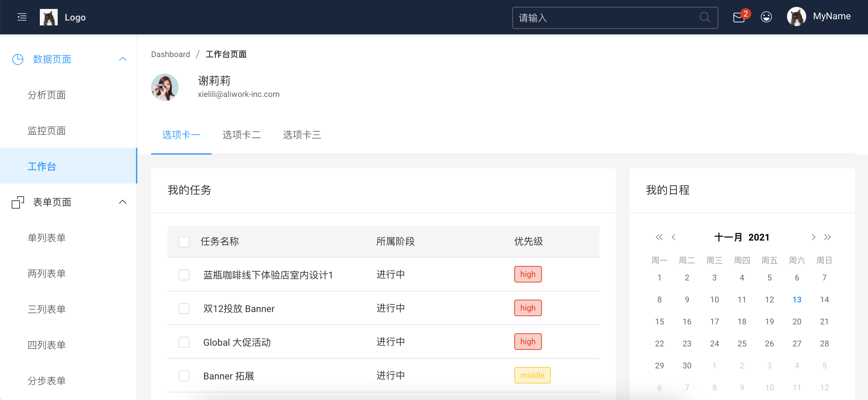Open the 单列表单 sidebar link
Viewport: 868px width, 400px height.
(47, 238)
